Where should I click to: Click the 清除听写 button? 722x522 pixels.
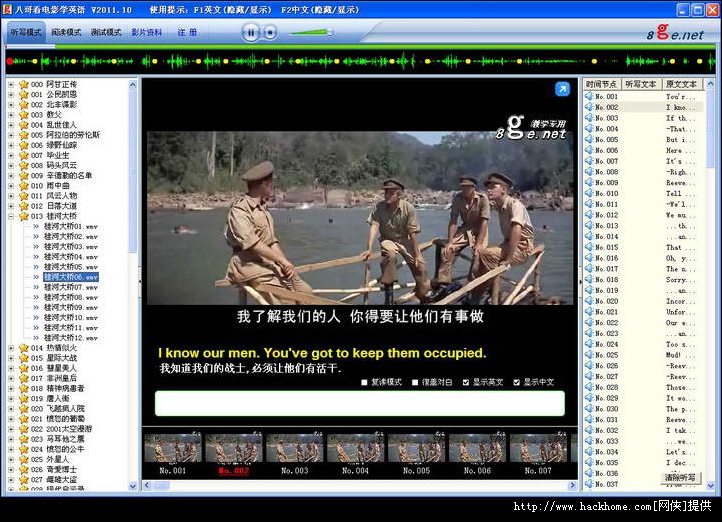pos(681,478)
